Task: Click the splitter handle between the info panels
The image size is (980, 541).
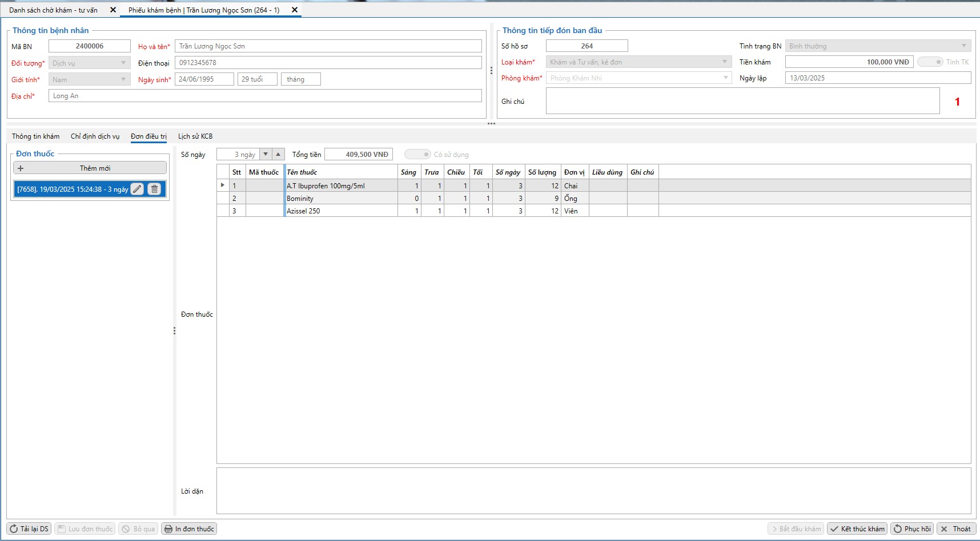Action: 491,71
